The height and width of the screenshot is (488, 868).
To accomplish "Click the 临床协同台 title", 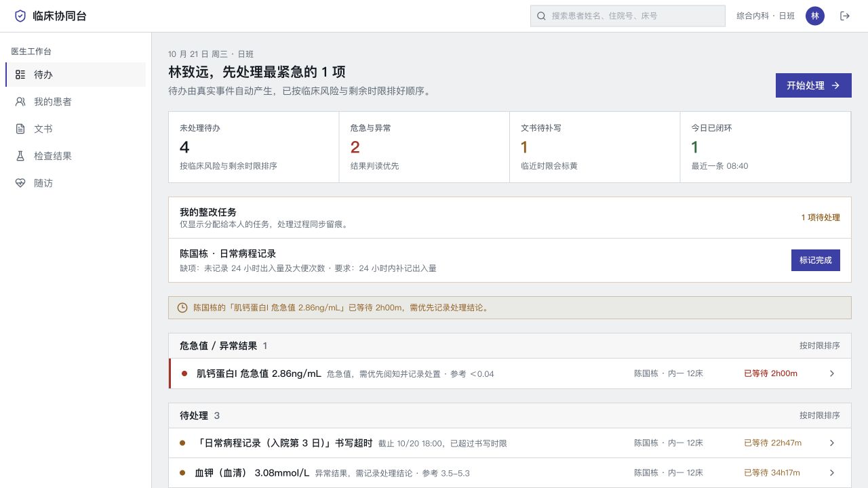I will [60, 16].
